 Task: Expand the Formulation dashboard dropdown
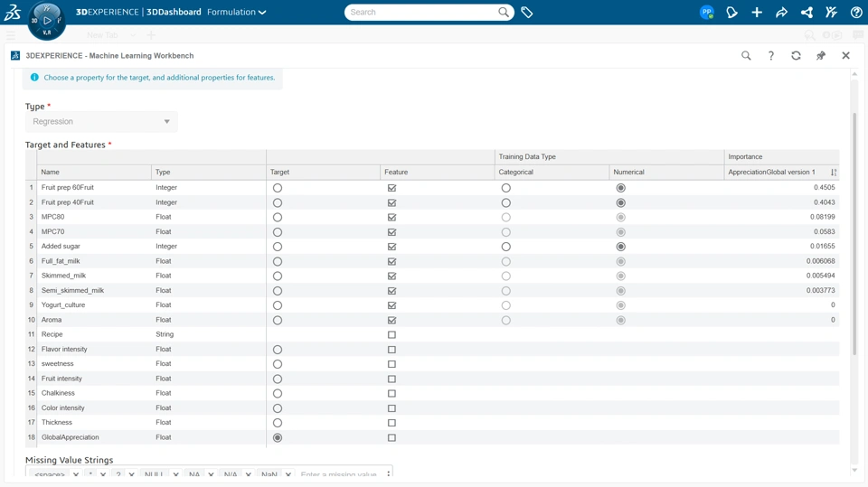tap(237, 13)
